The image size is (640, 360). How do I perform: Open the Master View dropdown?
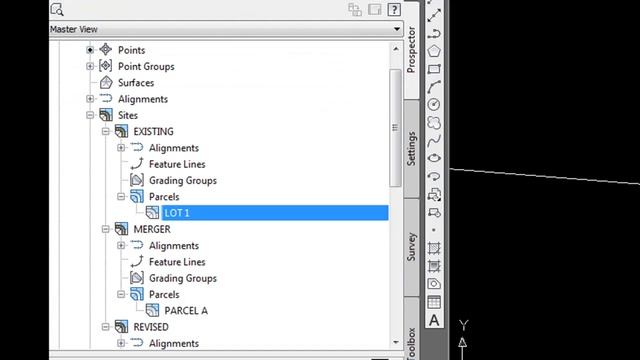pos(397,29)
